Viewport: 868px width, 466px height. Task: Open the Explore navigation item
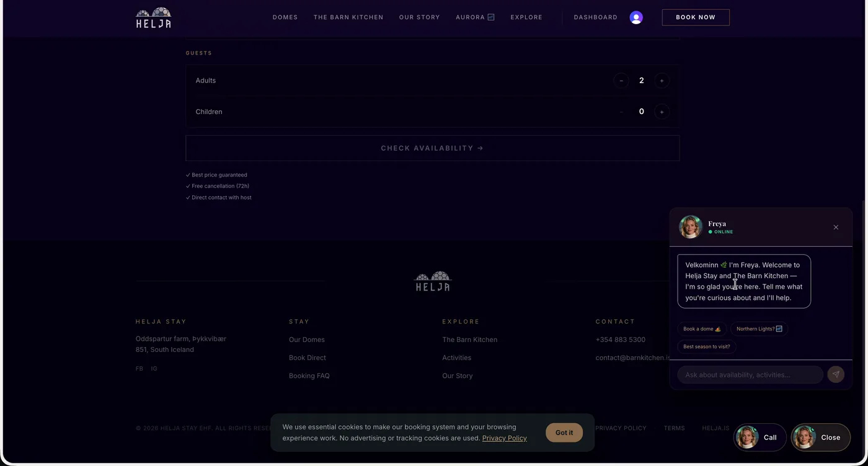(x=526, y=17)
